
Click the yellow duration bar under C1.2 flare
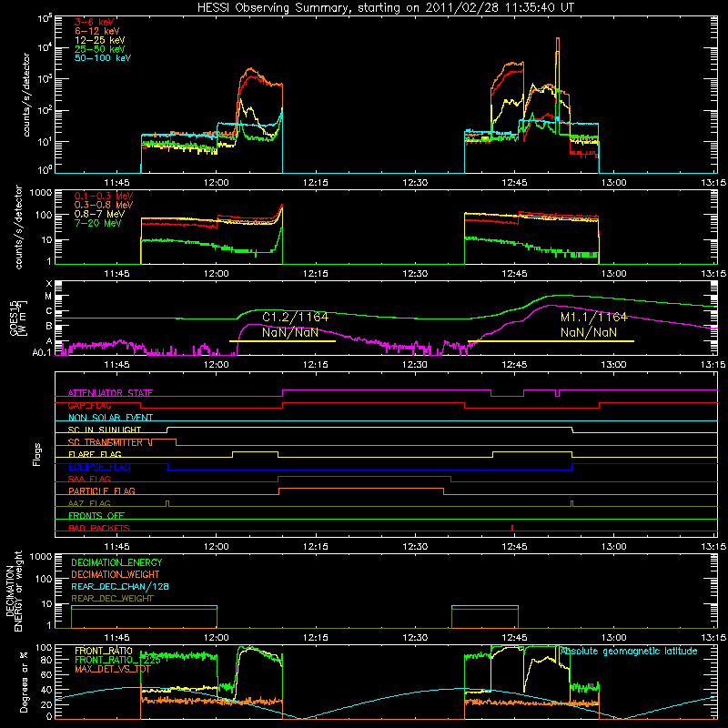282,341
